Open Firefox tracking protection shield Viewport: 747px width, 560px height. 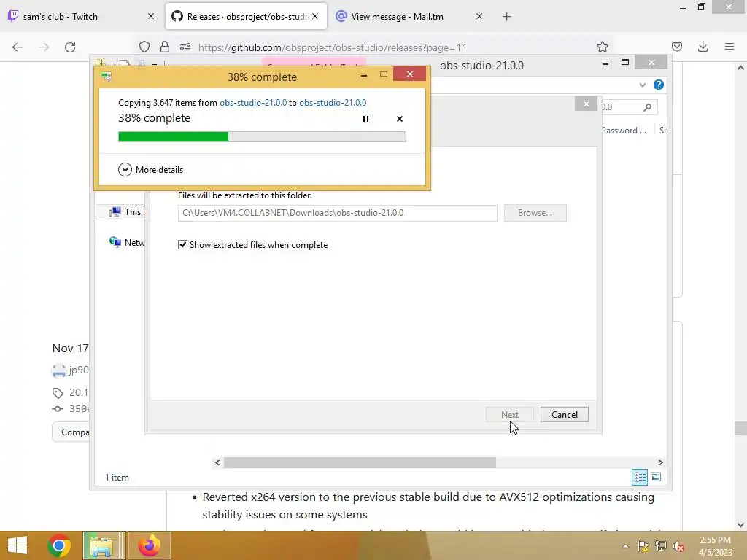point(144,47)
